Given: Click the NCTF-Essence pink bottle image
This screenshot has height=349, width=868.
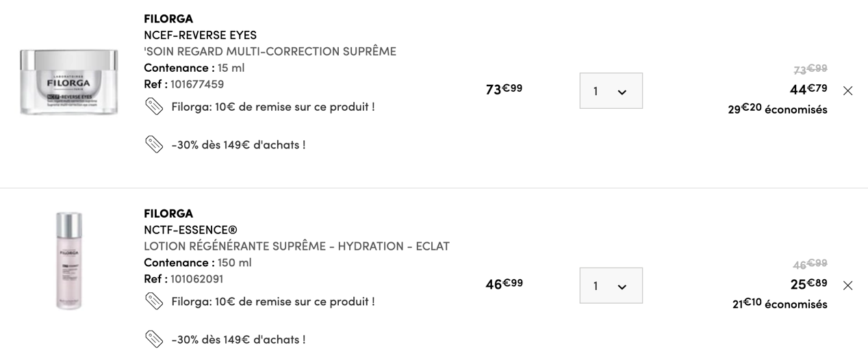Looking at the screenshot, I should coord(68,261).
